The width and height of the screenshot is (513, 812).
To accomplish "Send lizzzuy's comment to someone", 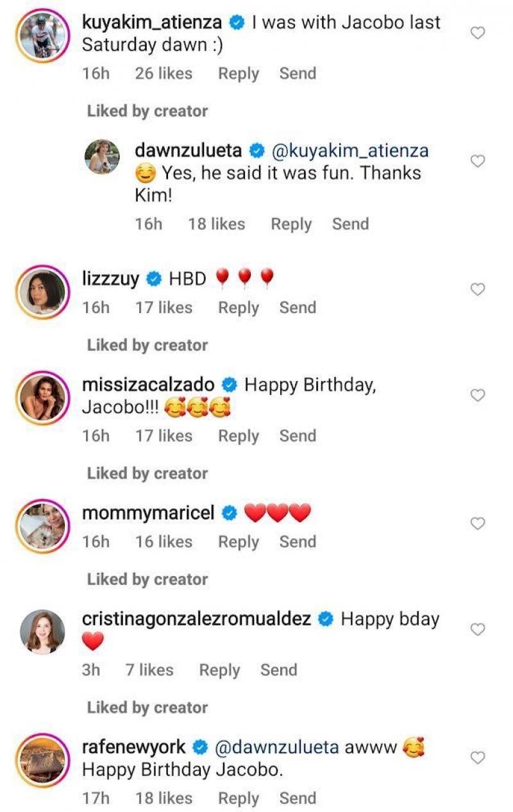I will [x=298, y=308].
